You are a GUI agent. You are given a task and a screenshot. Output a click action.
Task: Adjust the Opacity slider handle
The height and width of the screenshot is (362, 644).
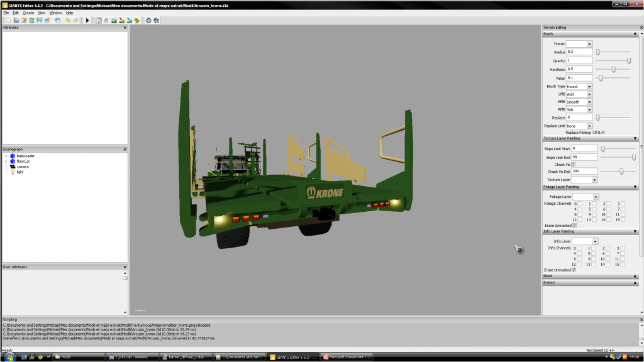point(629,61)
